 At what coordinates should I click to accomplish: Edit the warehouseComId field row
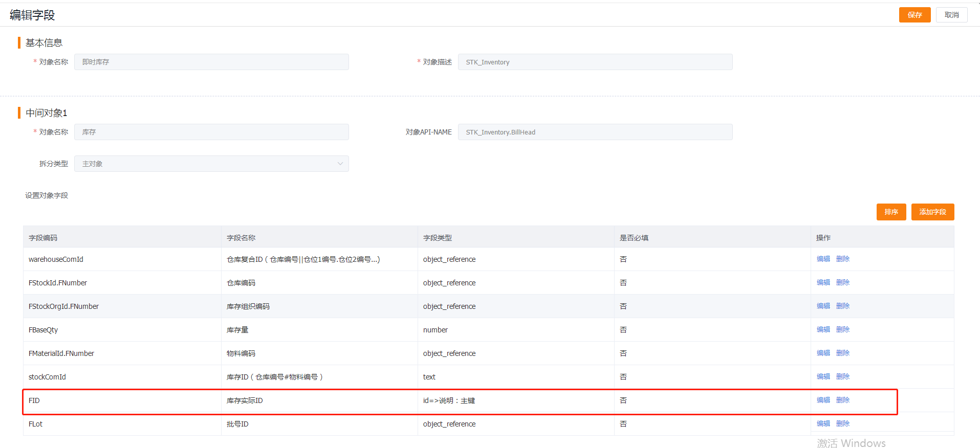pos(823,259)
